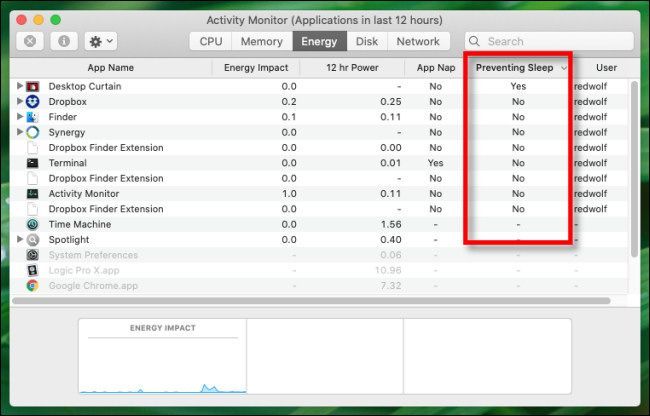Screen dimensions: 650x416
Task: Click the Yes value for Desktop Curtain Preventing Sleep
Action: click(x=518, y=86)
